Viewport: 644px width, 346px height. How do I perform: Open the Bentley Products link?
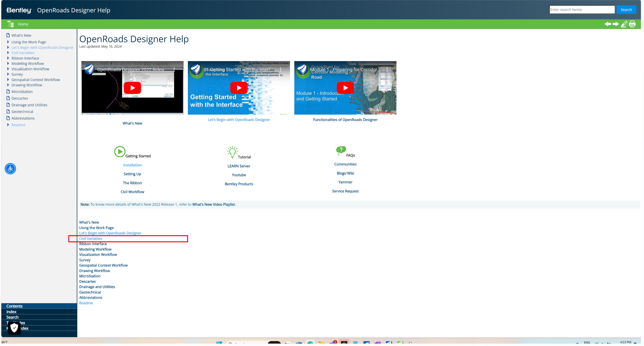(239, 184)
